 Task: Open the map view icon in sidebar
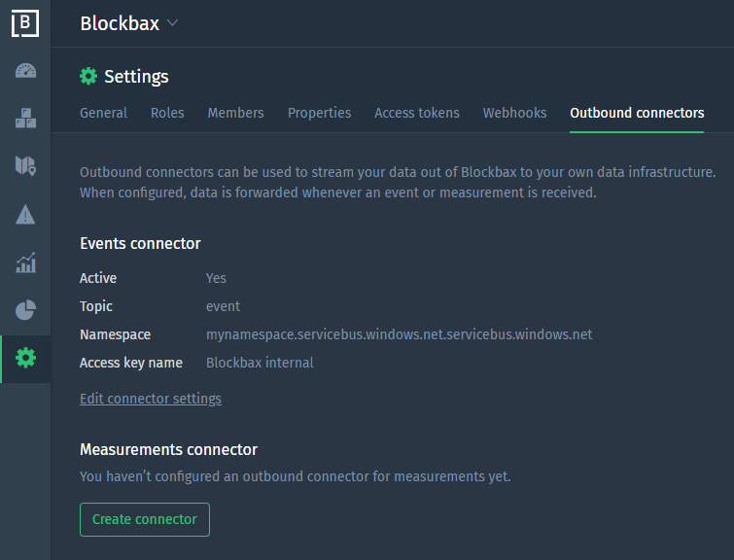tap(25, 166)
